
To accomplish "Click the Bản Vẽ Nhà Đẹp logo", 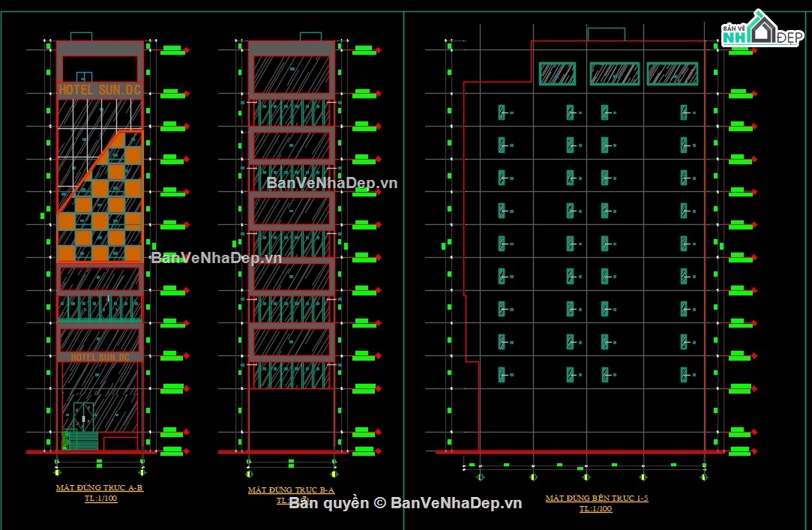I will [x=763, y=28].
